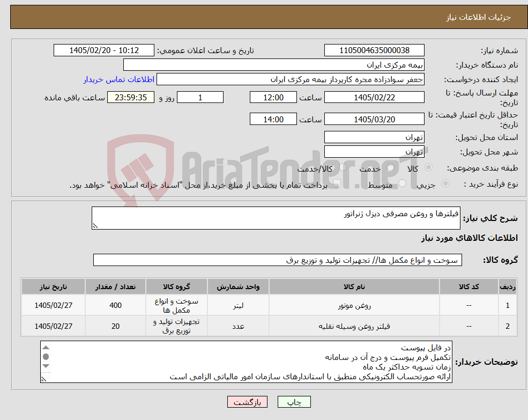Click the اطلاعات کالاهای مورد نیاز heading
Viewport: 528px width, 420px height.
[x=470, y=238]
